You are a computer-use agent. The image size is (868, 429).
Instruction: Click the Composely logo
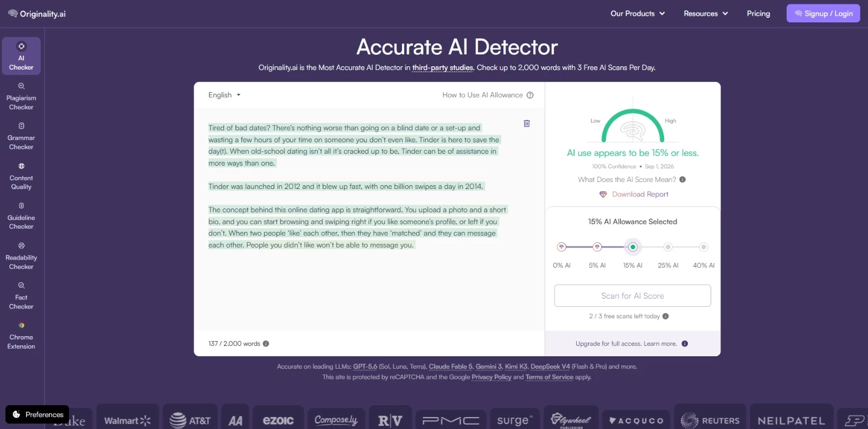coord(336,420)
